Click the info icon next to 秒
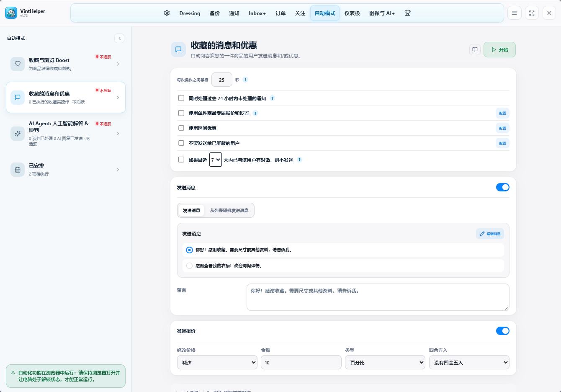561x392 pixels. [245, 80]
